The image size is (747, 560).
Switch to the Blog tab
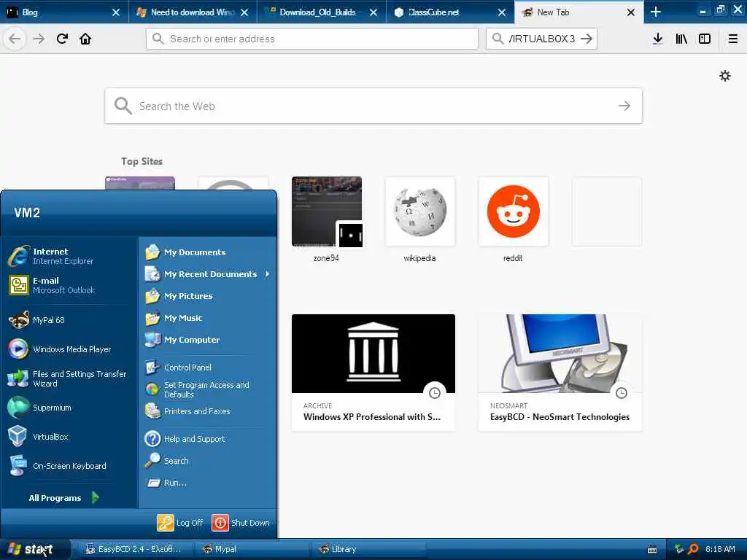(x=64, y=12)
